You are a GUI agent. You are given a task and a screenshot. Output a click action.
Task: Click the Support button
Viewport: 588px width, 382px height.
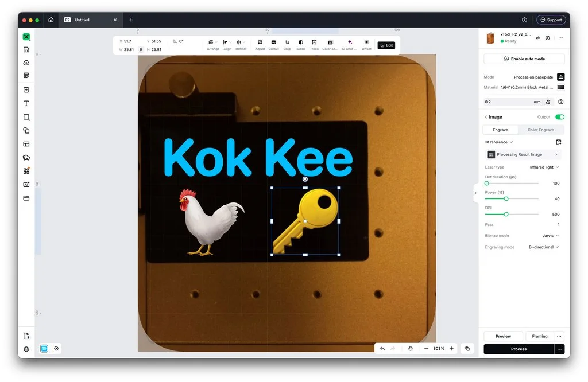coord(551,20)
